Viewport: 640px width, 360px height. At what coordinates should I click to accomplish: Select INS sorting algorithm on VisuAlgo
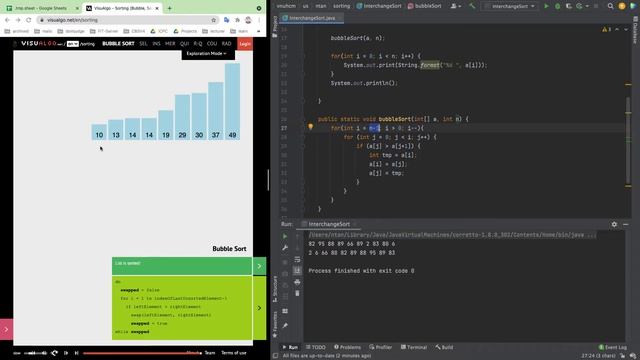156,44
